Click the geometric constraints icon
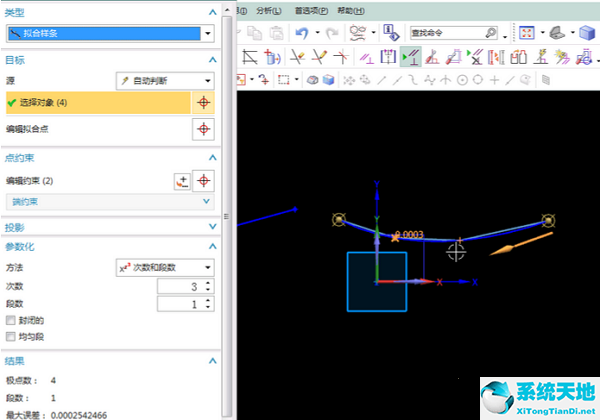The width and height of the screenshot is (600, 420). point(366,58)
